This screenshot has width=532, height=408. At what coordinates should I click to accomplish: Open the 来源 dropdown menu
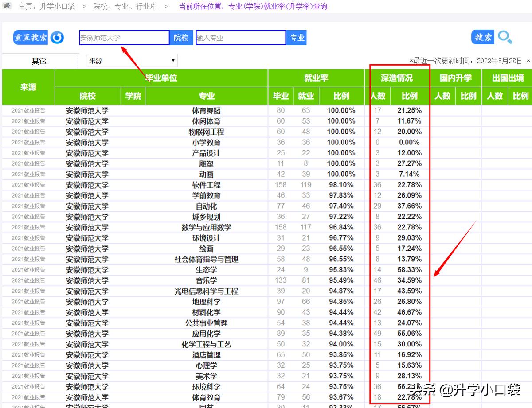pos(132,61)
